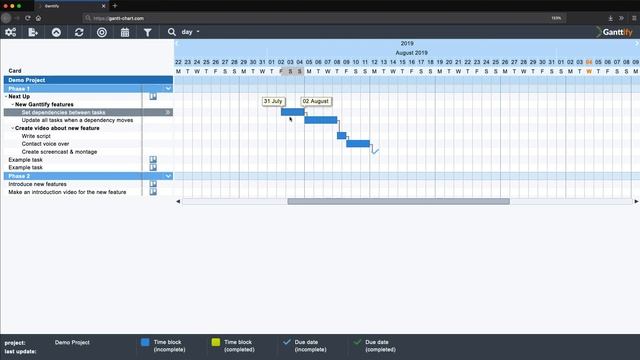Open the browser hamburger menu

click(x=634, y=18)
